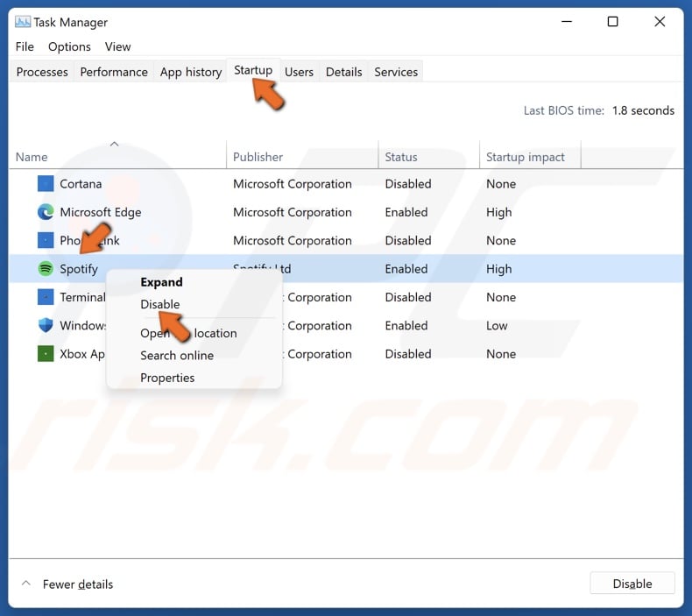Close the Task Manager window
Screen dimensions: 692x616
tap(660, 21)
